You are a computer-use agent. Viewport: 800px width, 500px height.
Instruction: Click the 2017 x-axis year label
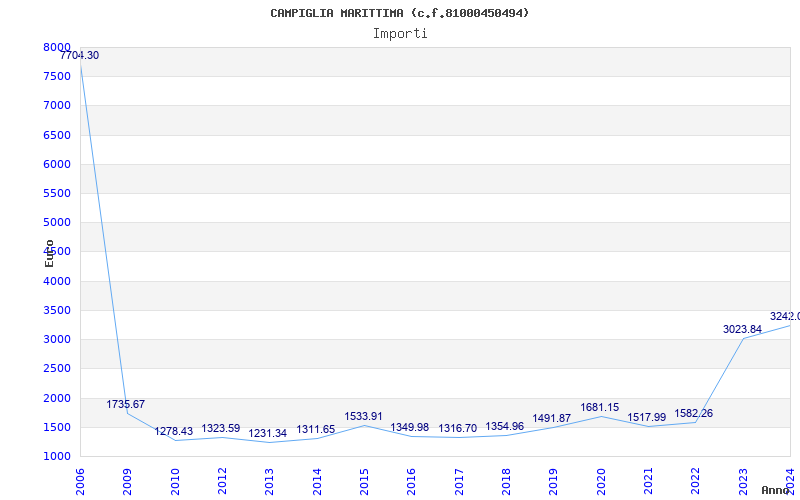click(459, 482)
